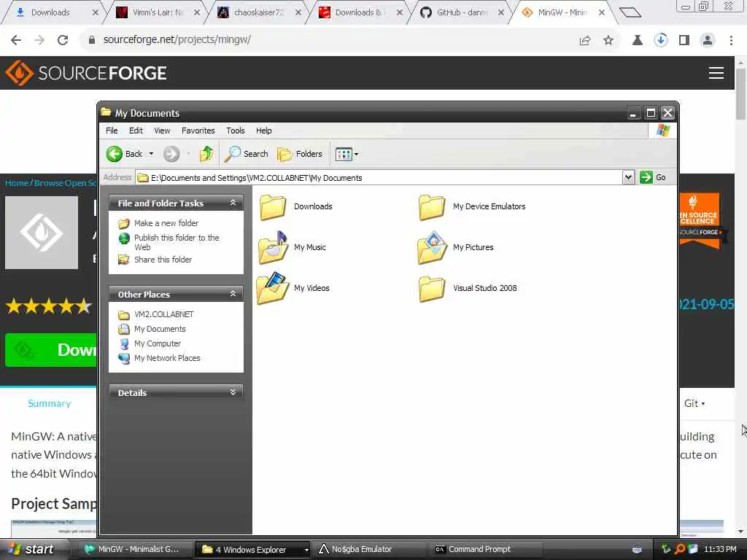Click the SourceForge logo
This screenshot has height=560, width=747.
click(x=86, y=73)
